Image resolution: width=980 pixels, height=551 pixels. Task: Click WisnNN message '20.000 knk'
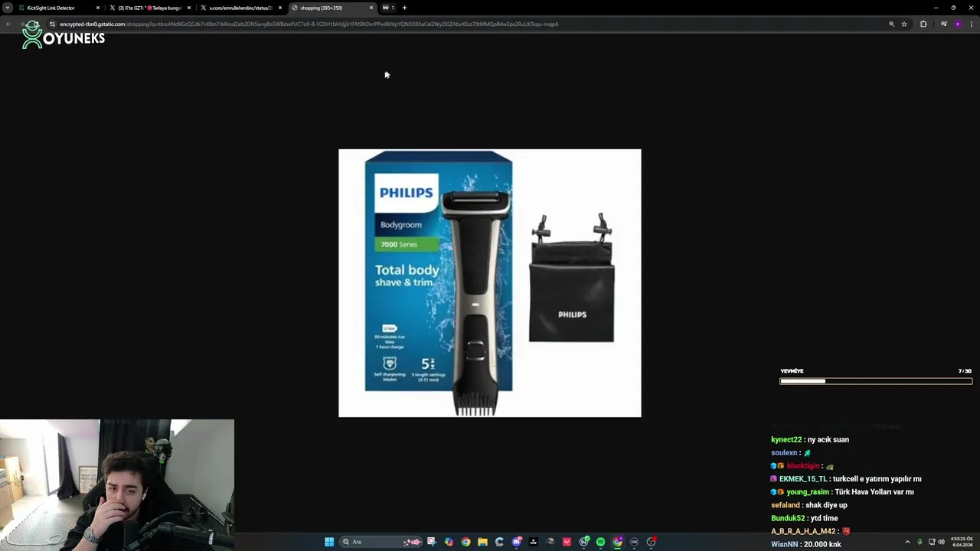(806, 544)
